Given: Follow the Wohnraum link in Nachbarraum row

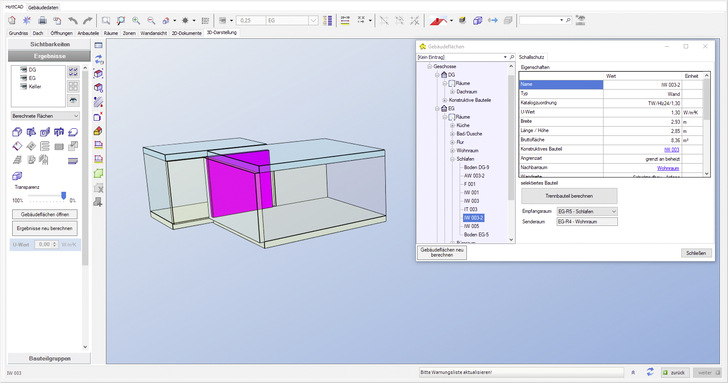Looking at the screenshot, I should (668, 168).
